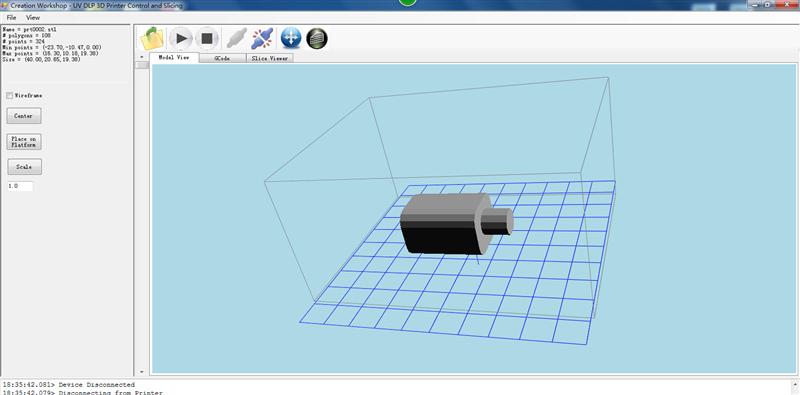Click the blue disconnect printer icon

point(263,38)
